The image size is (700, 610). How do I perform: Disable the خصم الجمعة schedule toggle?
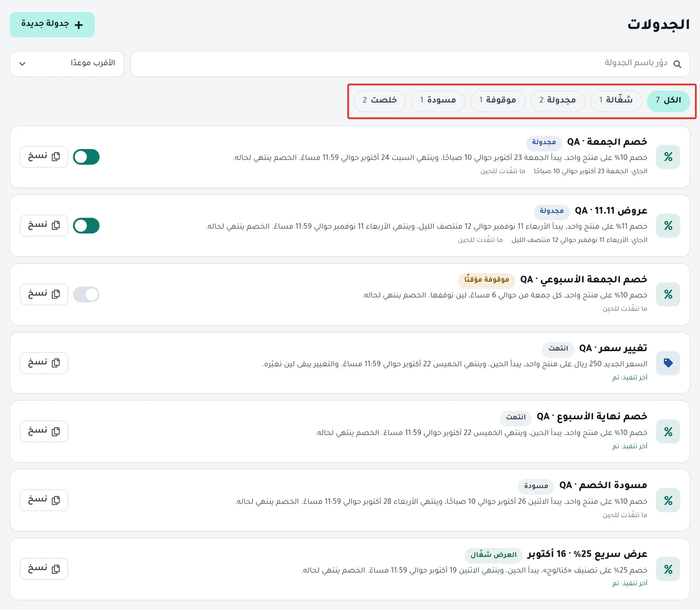86,157
